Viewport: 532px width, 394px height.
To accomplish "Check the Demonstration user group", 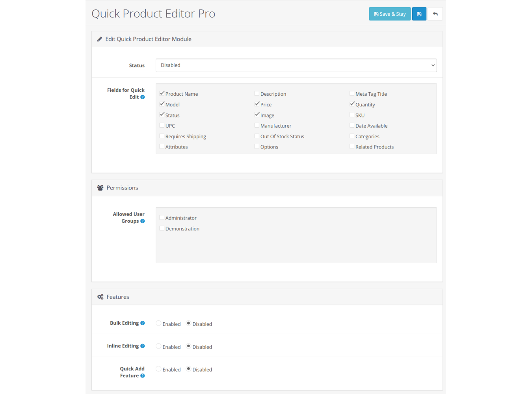I will point(162,229).
